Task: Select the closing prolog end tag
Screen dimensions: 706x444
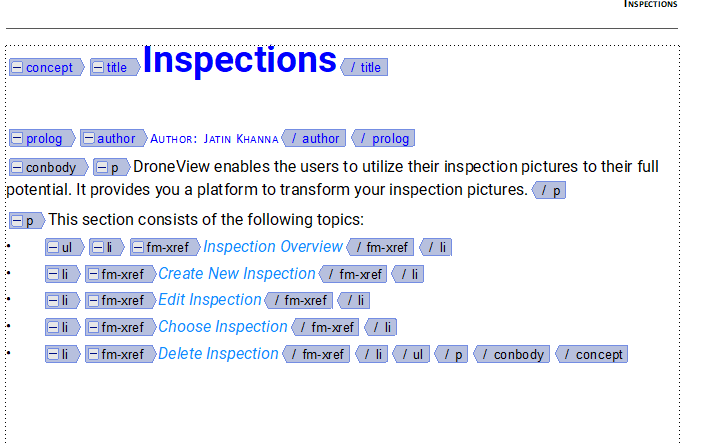Action: pos(383,138)
